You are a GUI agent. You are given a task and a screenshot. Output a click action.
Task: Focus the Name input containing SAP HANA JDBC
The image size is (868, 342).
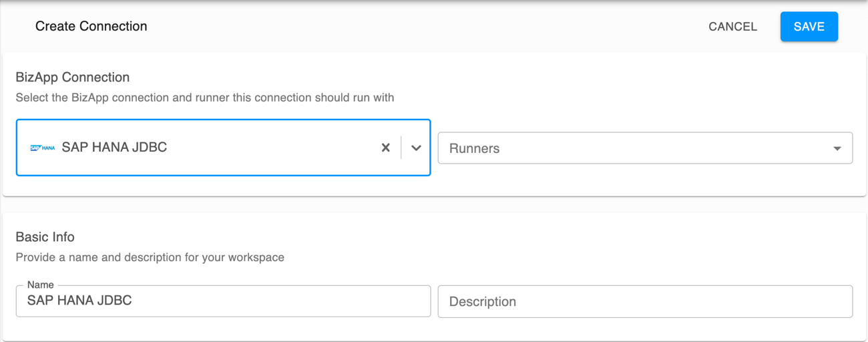click(223, 301)
